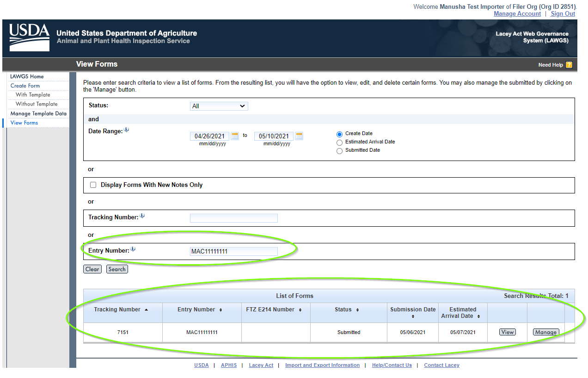Select the Create Date radio button
The image size is (588, 378).
[340, 134]
